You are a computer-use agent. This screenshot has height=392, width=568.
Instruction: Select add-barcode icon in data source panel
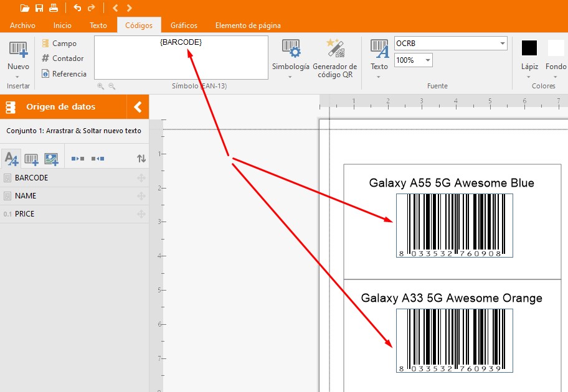coord(31,159)
